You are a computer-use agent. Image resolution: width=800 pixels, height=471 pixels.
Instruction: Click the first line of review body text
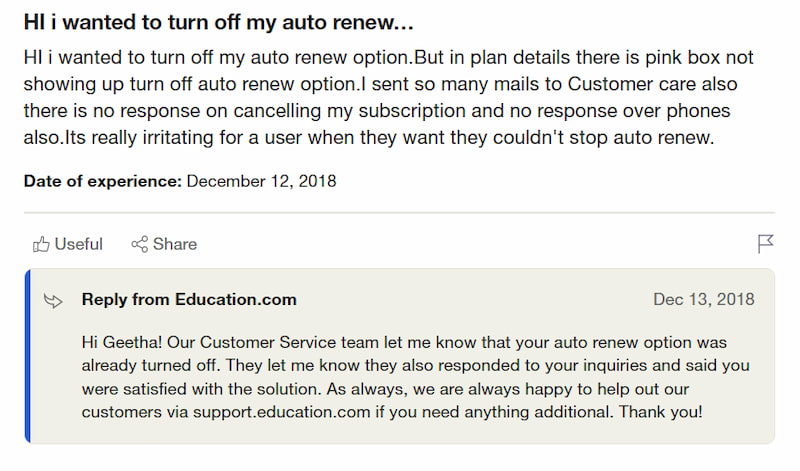tap(388, 58)
